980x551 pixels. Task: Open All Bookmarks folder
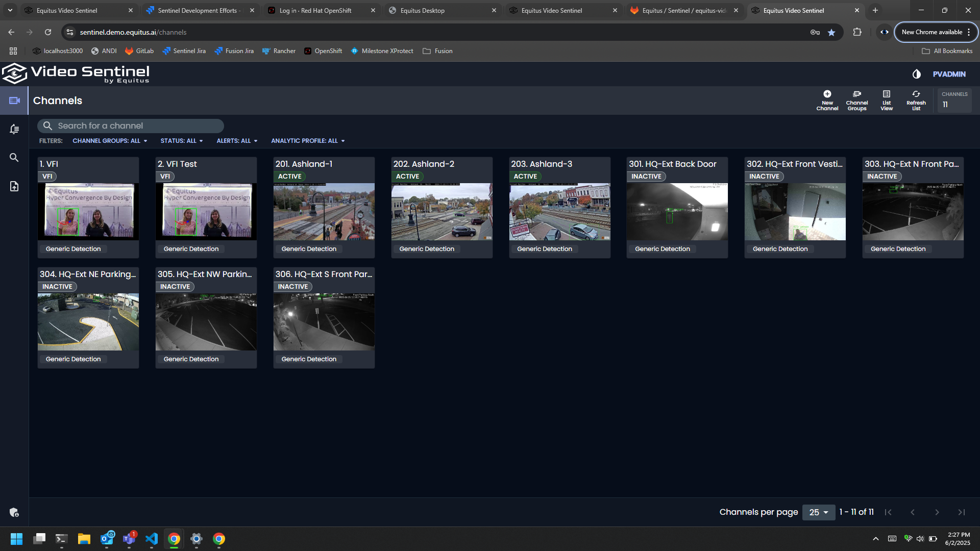pyautogui.click(x=947, y=51)
